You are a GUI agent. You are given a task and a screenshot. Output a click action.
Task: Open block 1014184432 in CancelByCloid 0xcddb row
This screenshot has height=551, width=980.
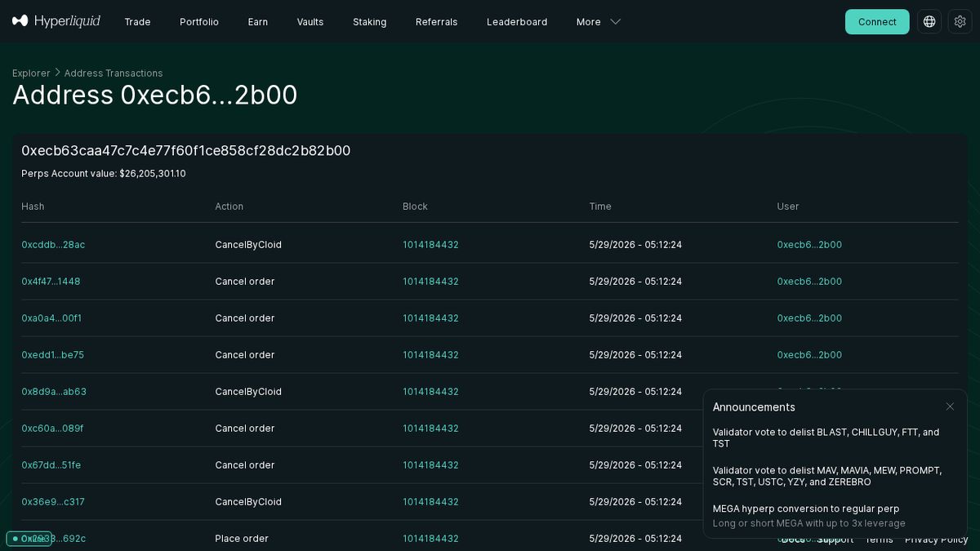(430, 245)
